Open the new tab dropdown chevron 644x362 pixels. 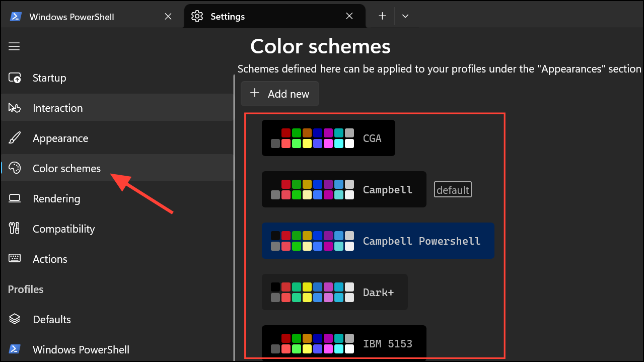pyautogui.click(x=405, y=16)
